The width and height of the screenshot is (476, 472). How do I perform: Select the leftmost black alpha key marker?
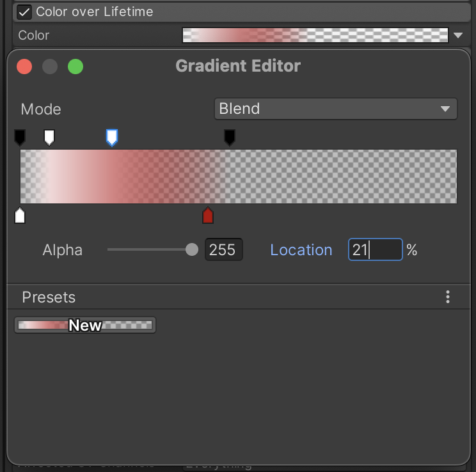pos(20,136)
